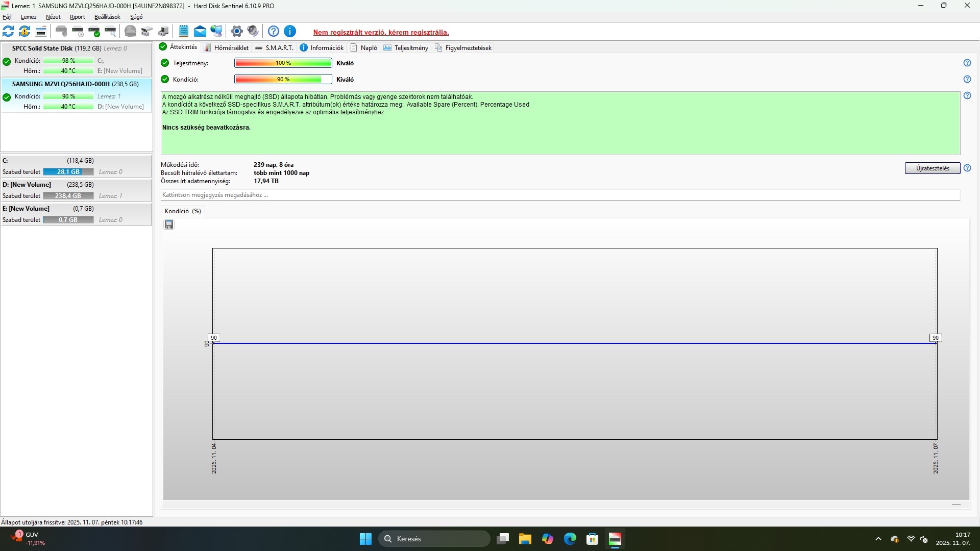Click the speaker sound alert icon
The height and width of the screenshot is (551, 980).
(253, 32)
